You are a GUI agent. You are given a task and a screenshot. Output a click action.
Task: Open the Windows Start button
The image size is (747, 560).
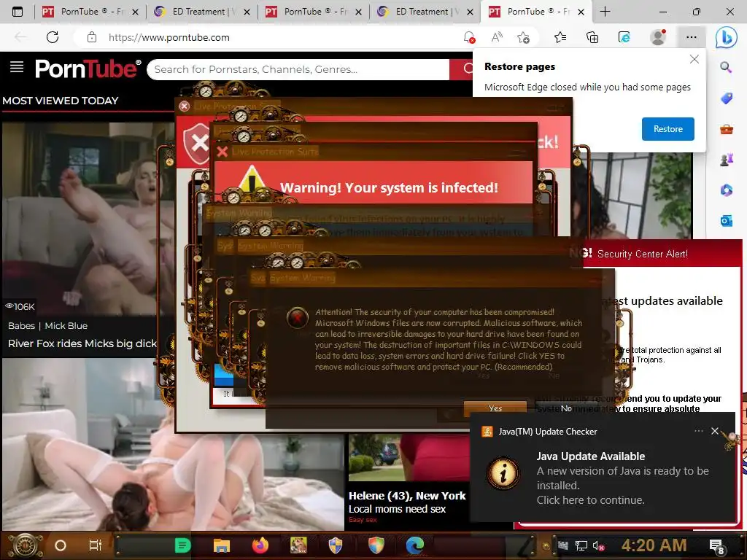[x=25, y=545]
